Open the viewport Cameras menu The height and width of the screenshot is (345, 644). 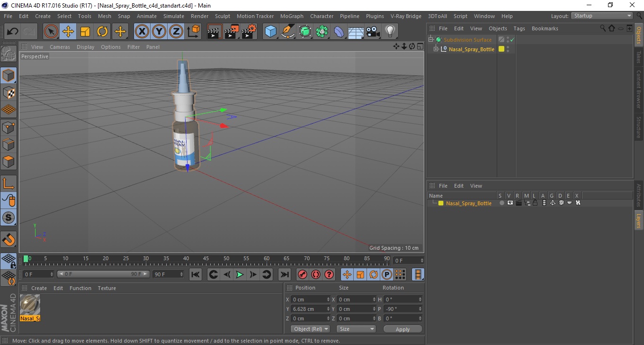(60, 47)
